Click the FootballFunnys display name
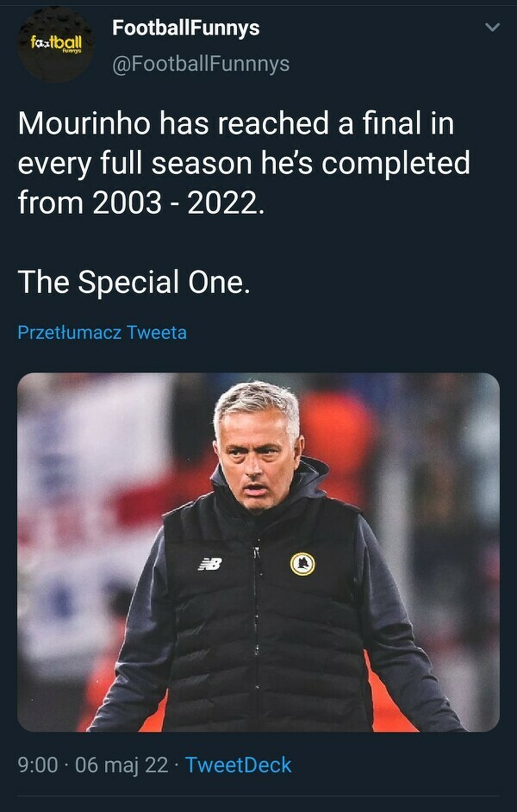The height and width of the screenshot is (812, 517). pos(185,28)
